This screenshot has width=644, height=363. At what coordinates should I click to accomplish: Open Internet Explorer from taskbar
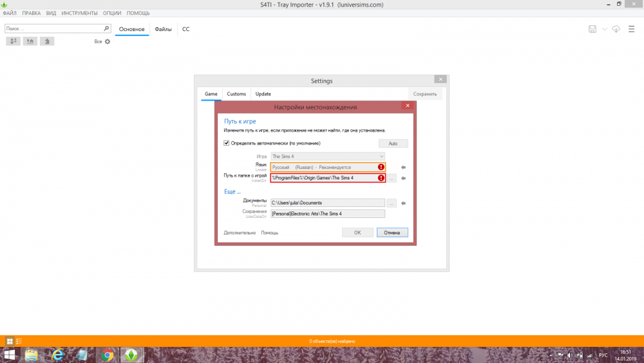(57, 355)
